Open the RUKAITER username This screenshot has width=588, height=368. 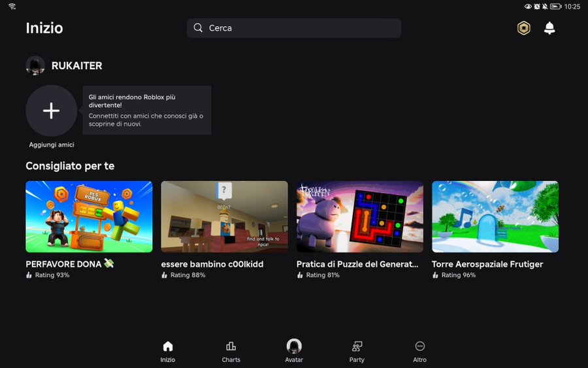[77, 65]
